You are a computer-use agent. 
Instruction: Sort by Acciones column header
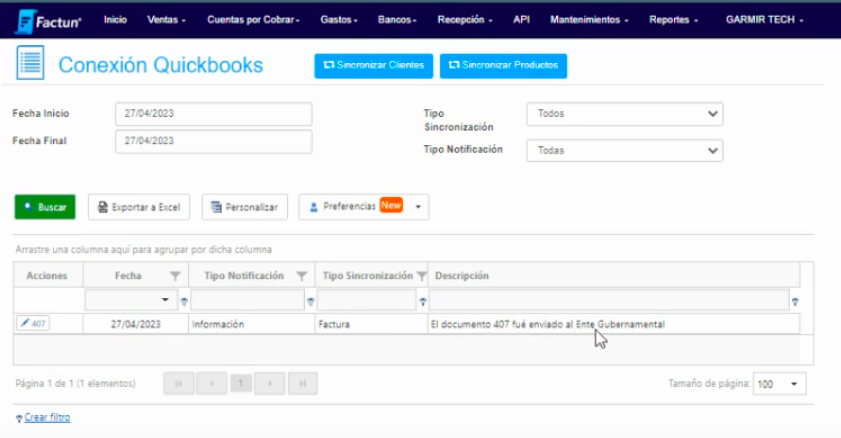pyautogui.click(x=47, y=276)
